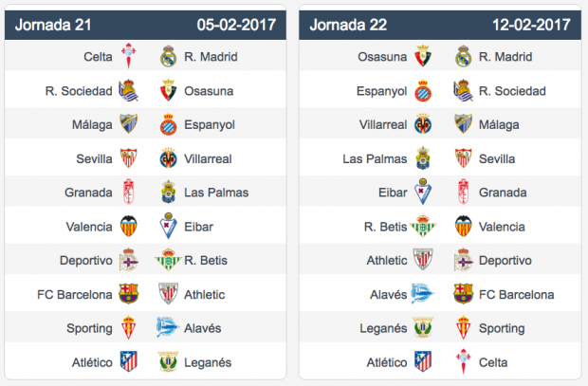This screenshot has width=588, height=386.
Task: Select the Alavés crest in Jornada 22
Action: 422,294
